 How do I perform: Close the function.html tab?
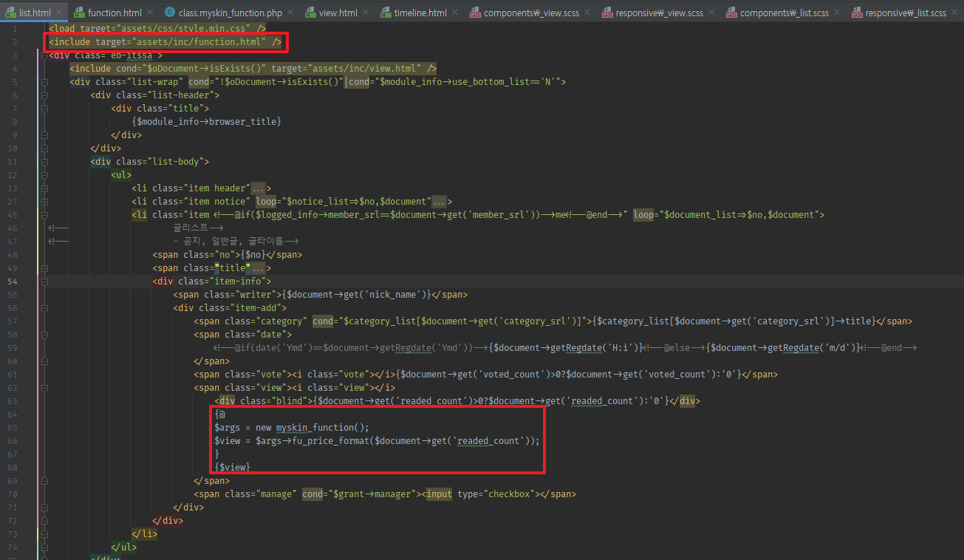pos(149,13)
